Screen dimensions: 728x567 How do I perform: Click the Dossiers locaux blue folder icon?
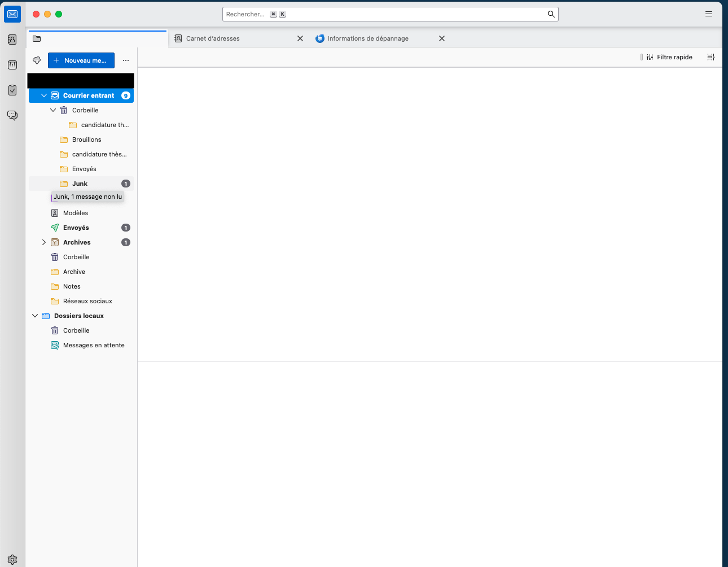(46, 316)
